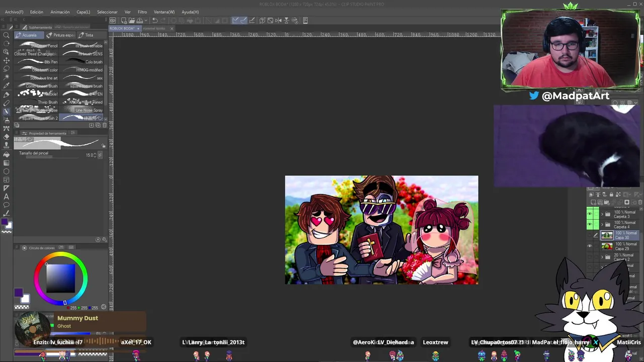644x362 pixels.
Task: Toggle the 20% Normal folder visibility box
Action: point(590,257)
